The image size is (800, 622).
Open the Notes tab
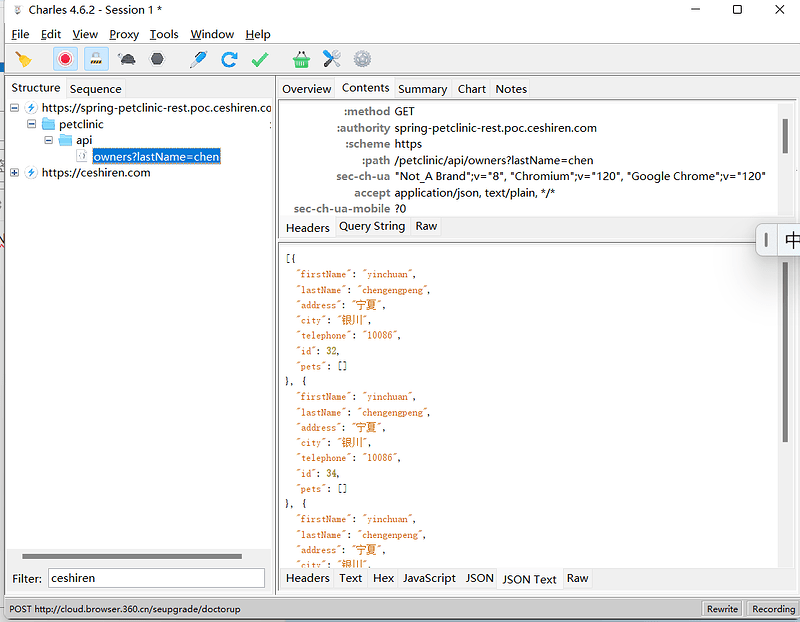pos(511,89)
